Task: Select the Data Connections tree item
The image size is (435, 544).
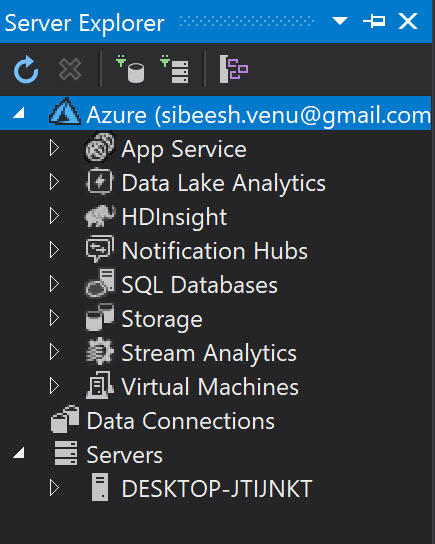Action: 180,421
